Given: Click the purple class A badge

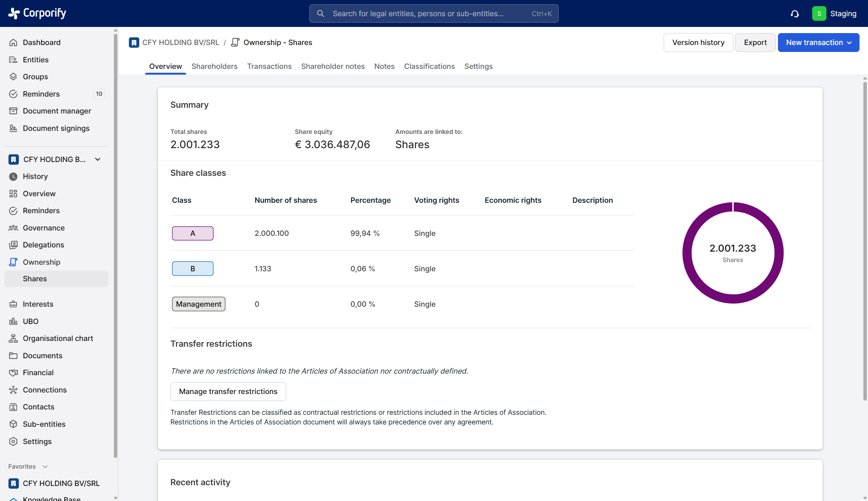Looking at the screenshot, I should 192,233.
